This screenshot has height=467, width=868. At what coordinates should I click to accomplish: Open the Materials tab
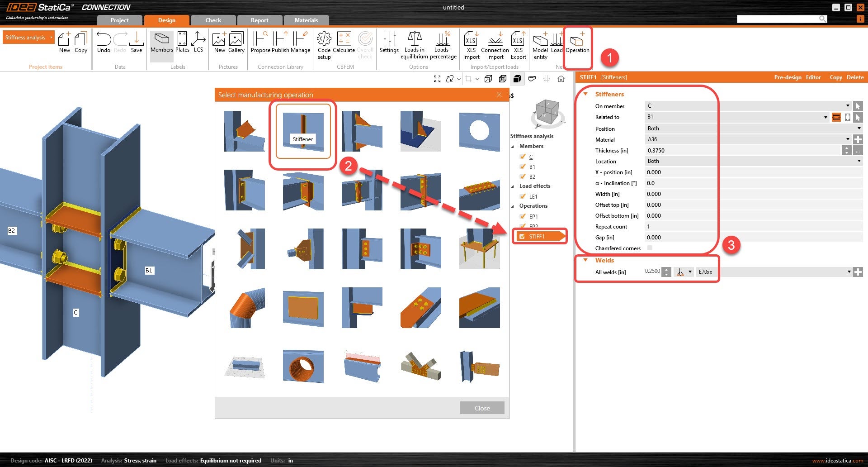click(306, 20)
